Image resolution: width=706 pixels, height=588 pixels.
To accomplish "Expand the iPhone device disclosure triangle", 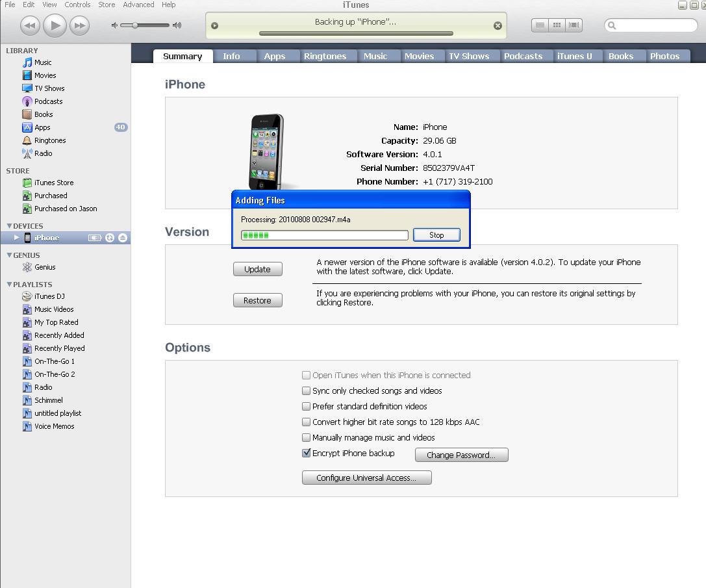I will pyautogui.click(x=17, y=237).
